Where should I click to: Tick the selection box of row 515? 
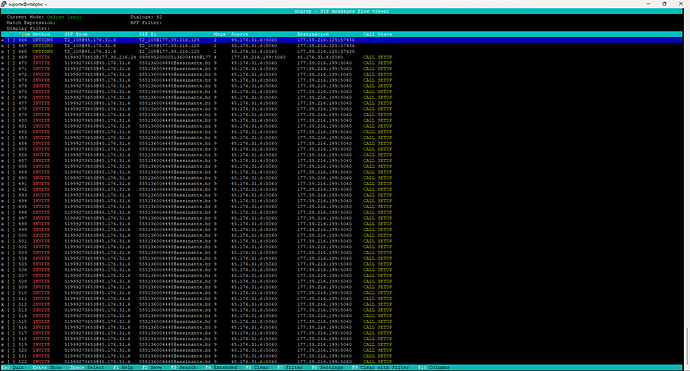(11, 322)
